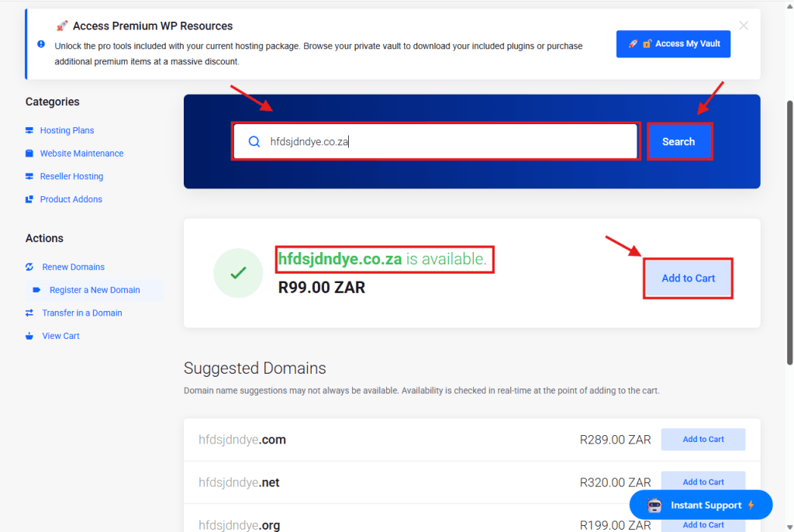Click the Website Maintenance icon
Viewport: 794px width, 532px height.
pos(29,154)
